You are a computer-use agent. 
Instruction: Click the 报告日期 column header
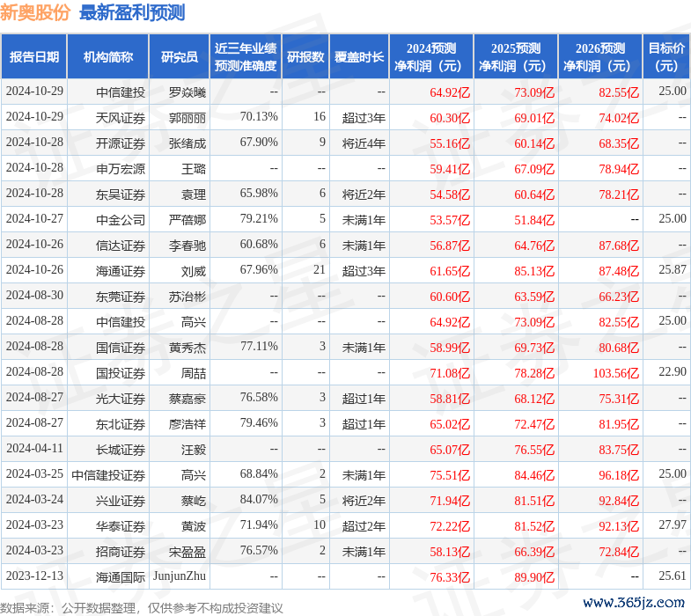point(34,57)
